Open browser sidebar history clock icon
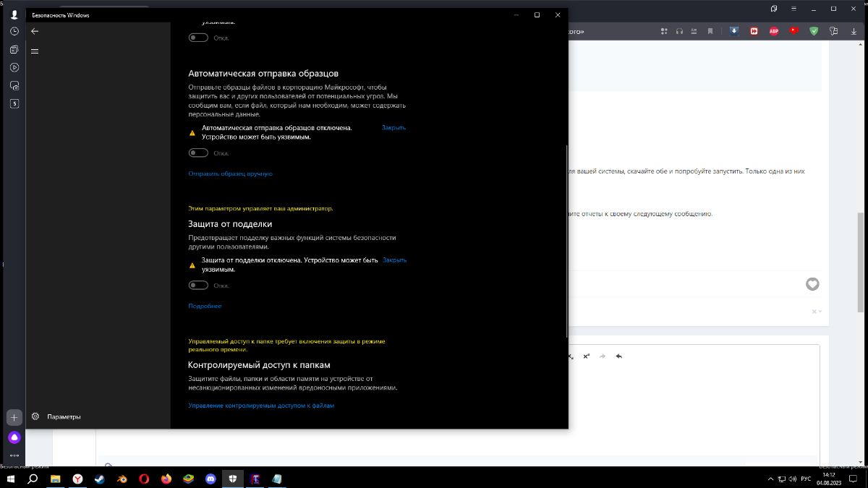Image resolution: width=868 pixels, height=488 pixels. pos(14,32)
